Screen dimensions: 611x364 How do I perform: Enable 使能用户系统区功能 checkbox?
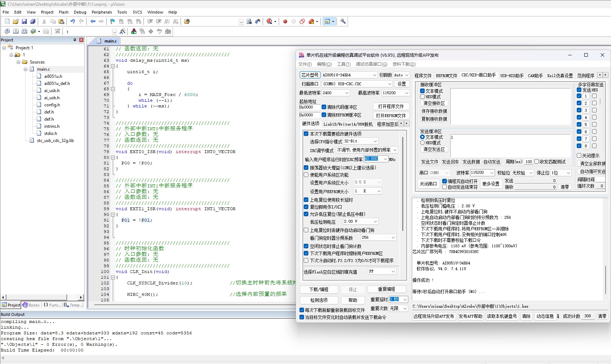(x=306, y=175)
